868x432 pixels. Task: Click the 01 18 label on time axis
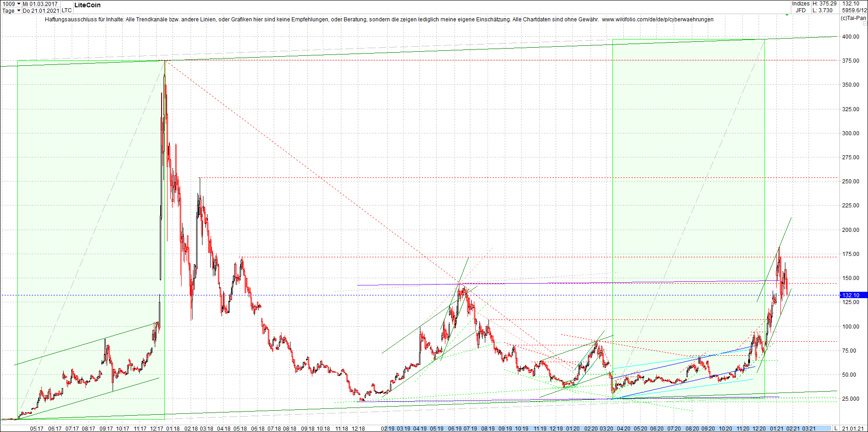[x=173, y=428]
